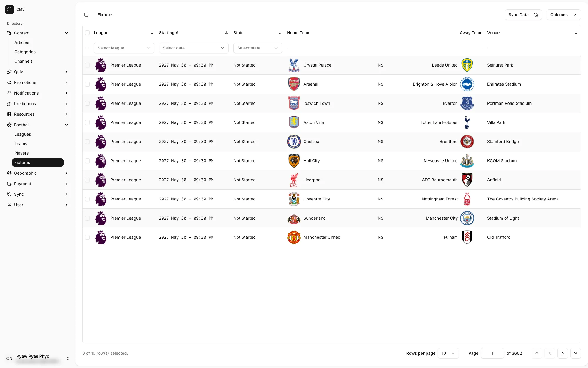Select the Liverpool fixture checkbox
Image resolution: width=588 pixels, height=368 pixels.
click(x=87, y=180)
